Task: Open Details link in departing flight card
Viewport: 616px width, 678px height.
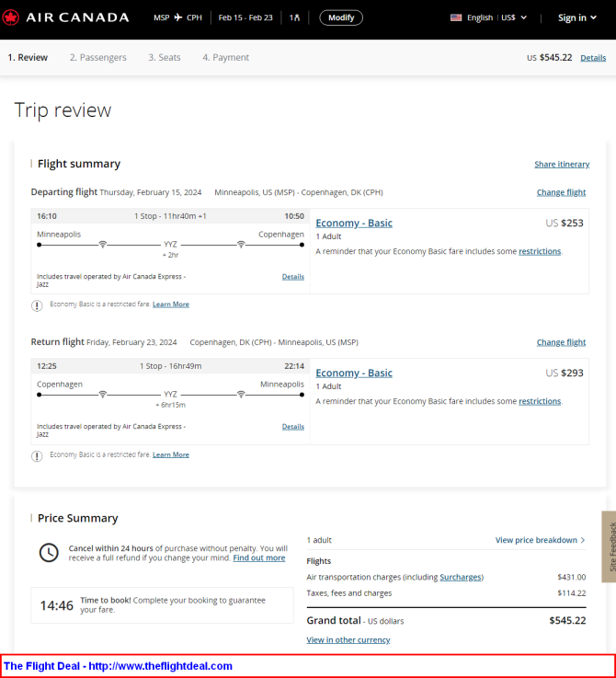Action: click(x=293, y=277)
